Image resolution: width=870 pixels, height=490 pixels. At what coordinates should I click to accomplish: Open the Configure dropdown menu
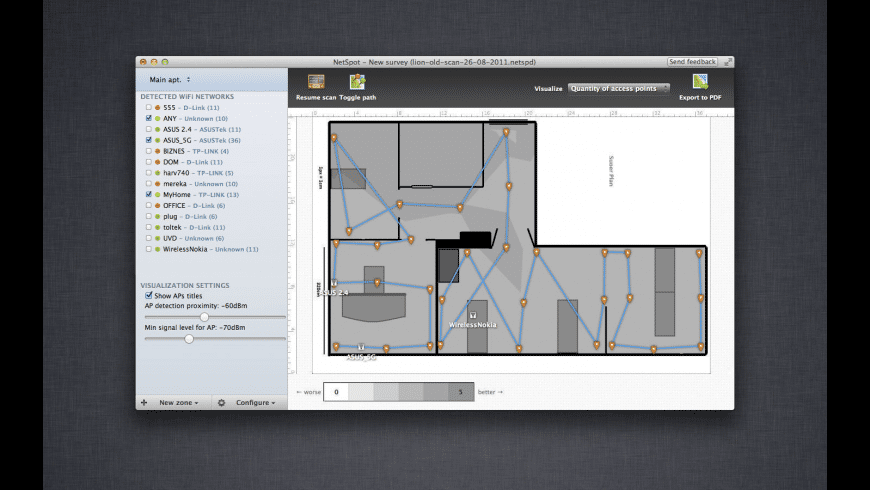point(255,402)
